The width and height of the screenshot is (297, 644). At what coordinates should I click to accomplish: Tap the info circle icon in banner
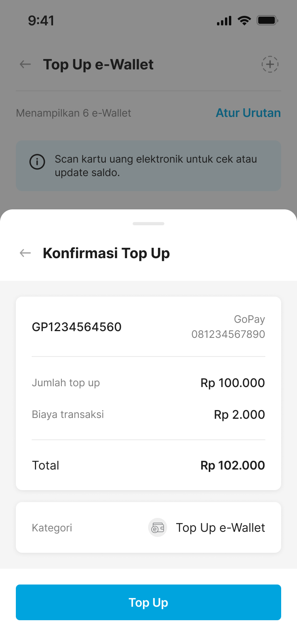tap(37, 162)
